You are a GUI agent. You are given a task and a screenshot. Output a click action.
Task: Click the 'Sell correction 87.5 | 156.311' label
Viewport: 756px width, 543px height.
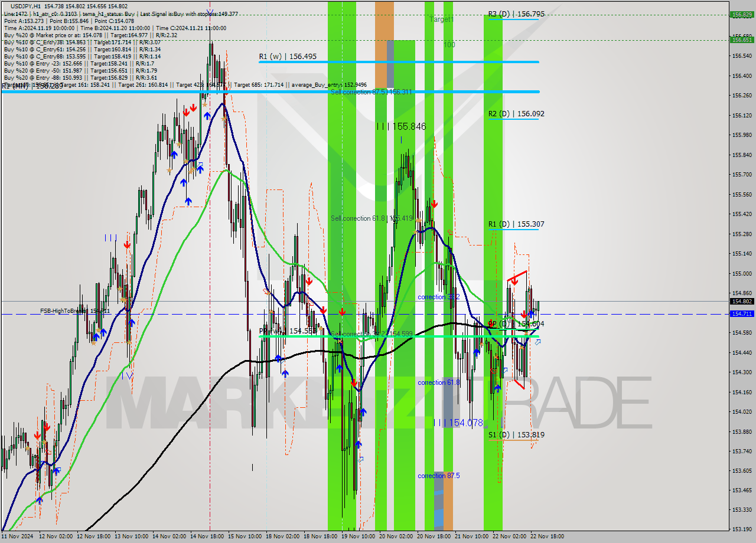[x=371, y=92]
